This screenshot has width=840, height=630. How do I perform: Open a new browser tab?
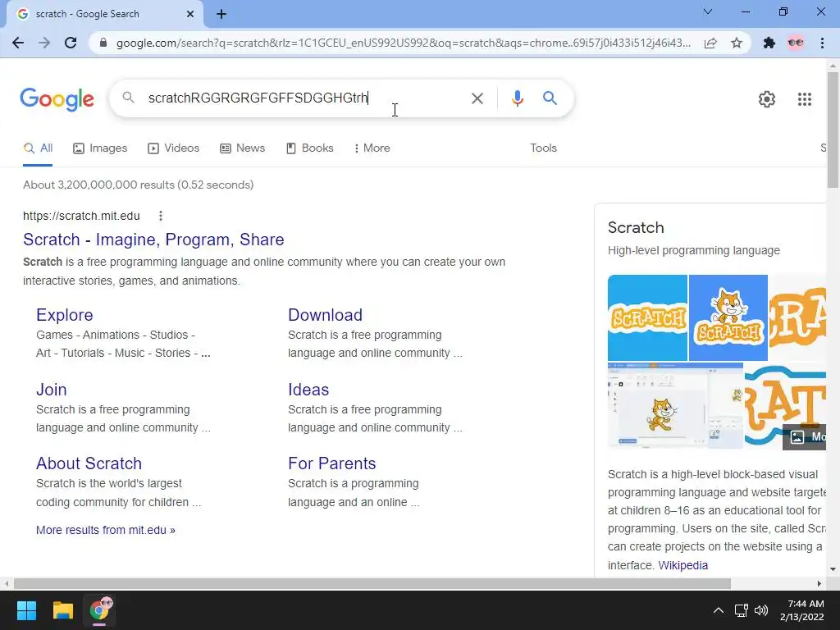click(x=221, y=14)
